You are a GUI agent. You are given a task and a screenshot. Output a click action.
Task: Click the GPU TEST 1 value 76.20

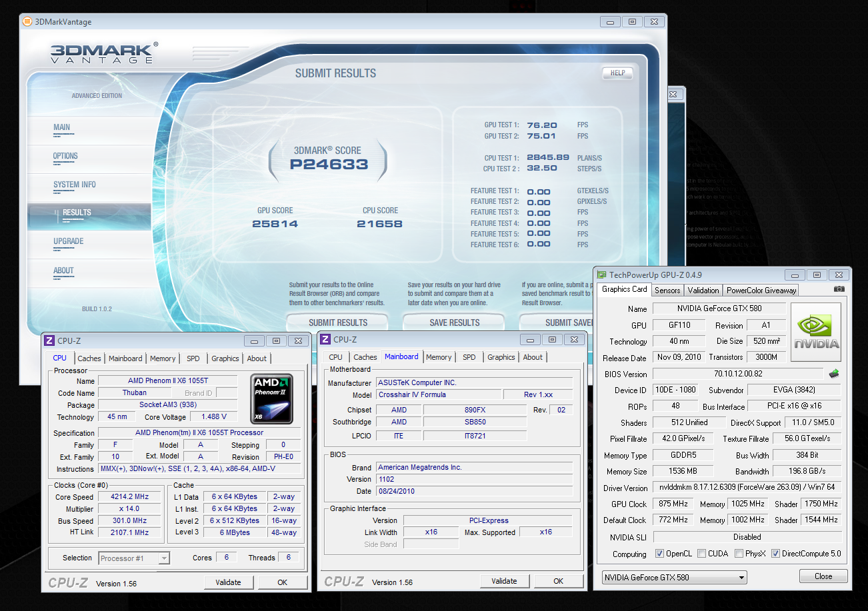541,125
